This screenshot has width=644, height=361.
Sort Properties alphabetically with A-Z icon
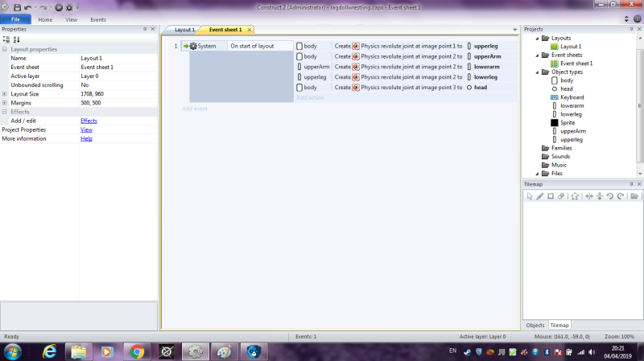(16, 39)
